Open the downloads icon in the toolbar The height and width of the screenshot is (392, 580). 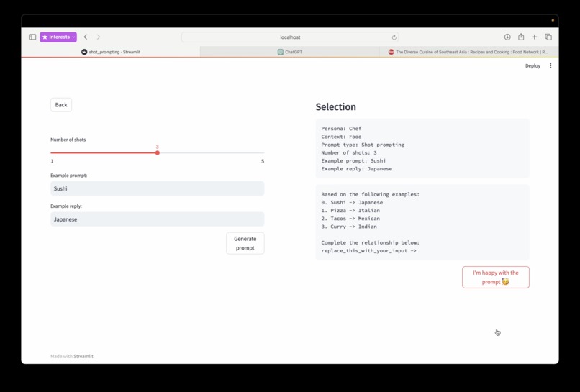tap(507, 37)
